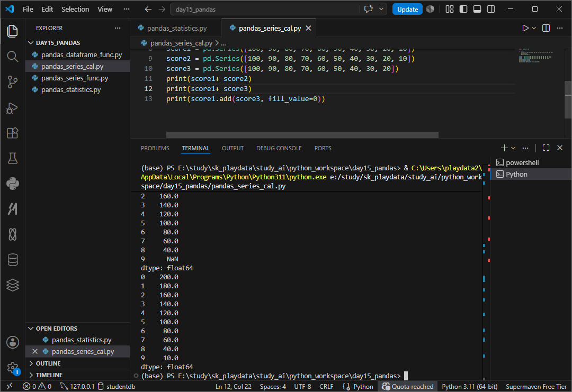Open the File menu
Screen dimensions: 572x392
click(28, 9)
